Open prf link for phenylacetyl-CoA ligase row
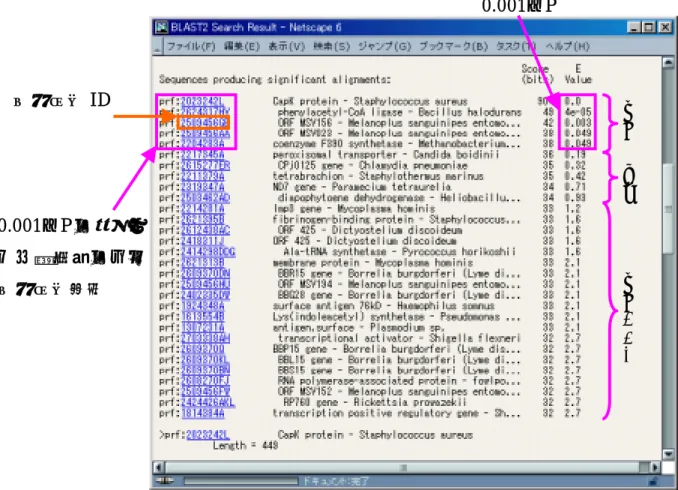Viewport: 678px width, 490px height. click(205, 112)
